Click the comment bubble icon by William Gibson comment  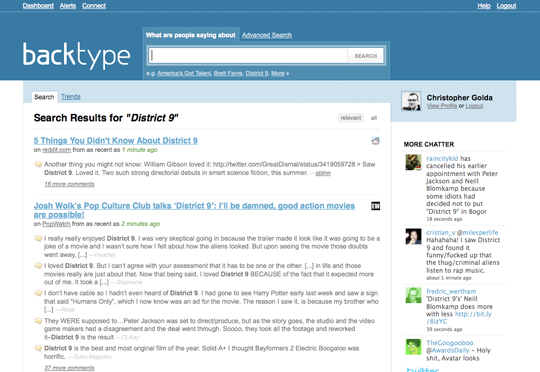click(38, 164)
